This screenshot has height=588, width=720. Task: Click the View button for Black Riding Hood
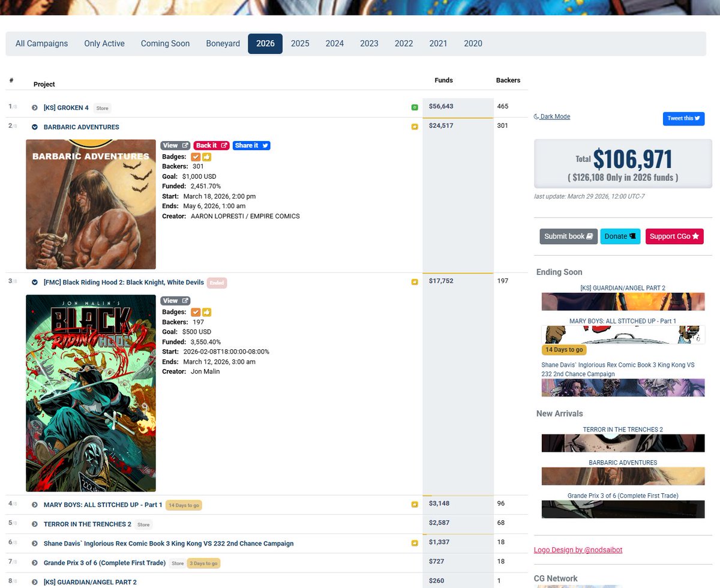tap(176, 301)
